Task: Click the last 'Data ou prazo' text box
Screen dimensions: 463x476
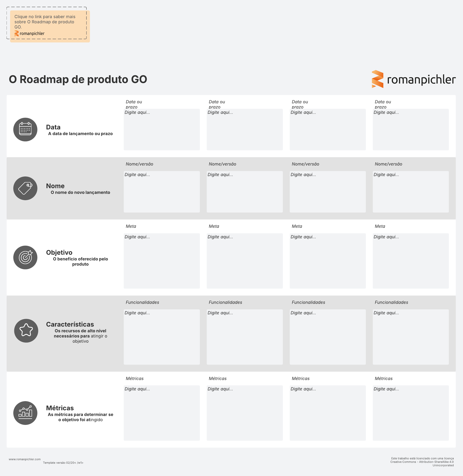Action: point(411,129)
